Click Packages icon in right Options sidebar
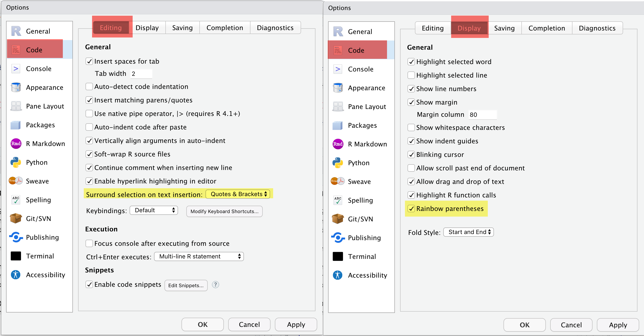Image resolution: width=644 pixels, height=336 pixels. pos(338,125)
